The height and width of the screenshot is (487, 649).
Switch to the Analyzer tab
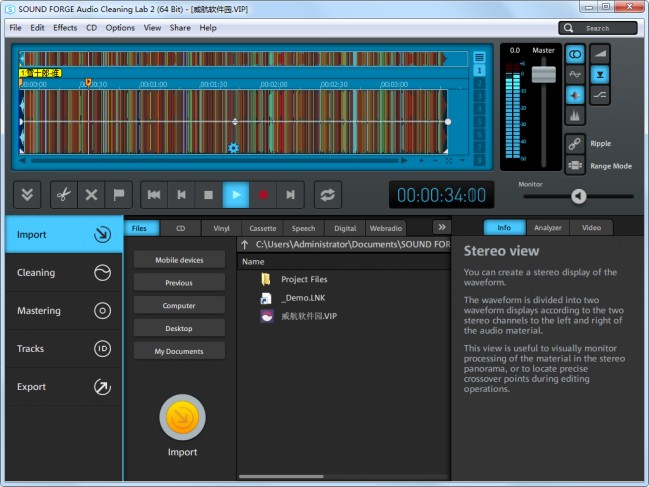coord(548,228)
